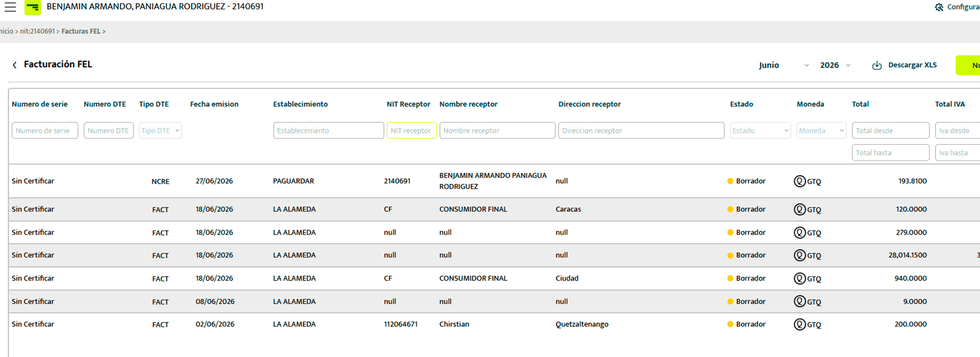The image size is (980, 357).
Task: Open the nit:2140691 breadcrumb link
Action: click(37, 31)
